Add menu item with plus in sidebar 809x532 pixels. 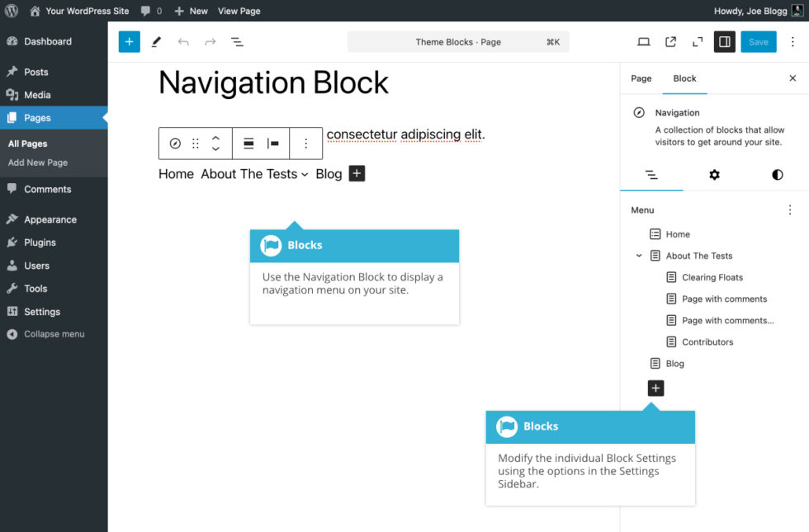click(x=655, y=388)
